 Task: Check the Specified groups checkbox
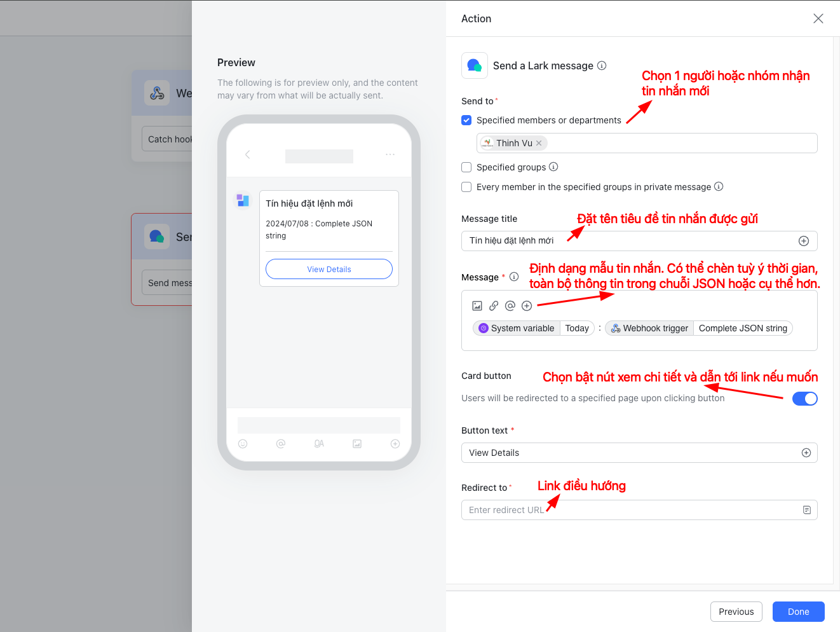(x=466, y=167)
